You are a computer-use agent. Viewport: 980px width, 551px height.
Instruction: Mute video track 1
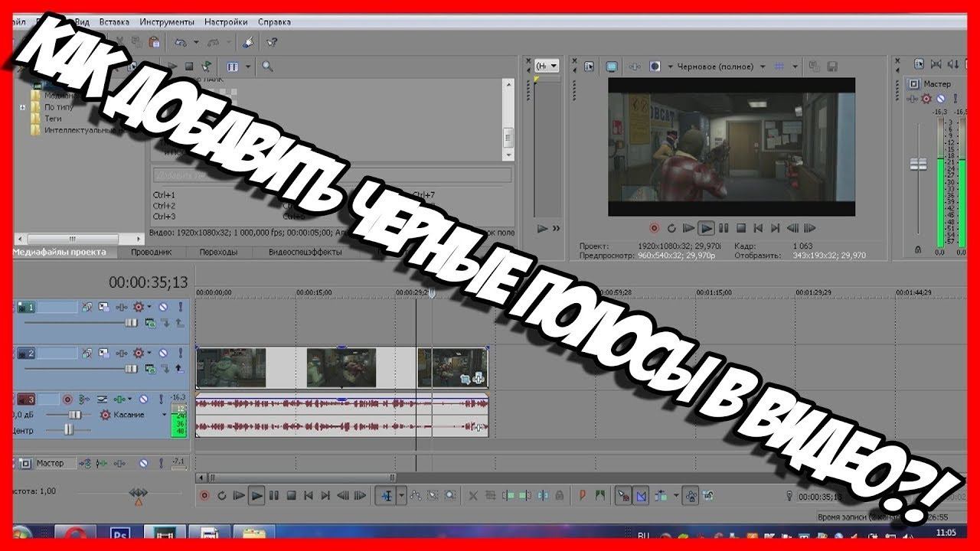click(163, 308)
